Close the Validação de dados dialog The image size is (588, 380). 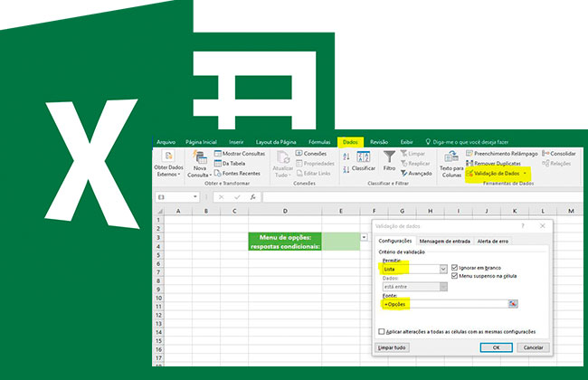[x=542, y=226]
